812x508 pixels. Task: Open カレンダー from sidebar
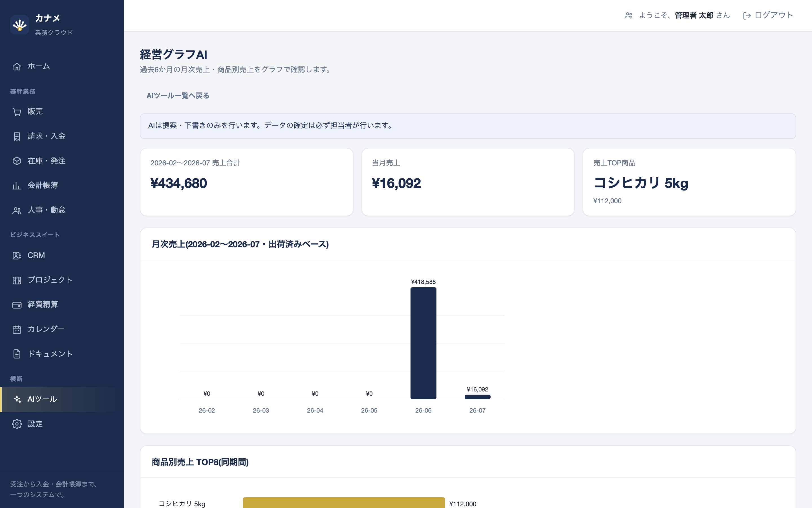coord(62,329)
